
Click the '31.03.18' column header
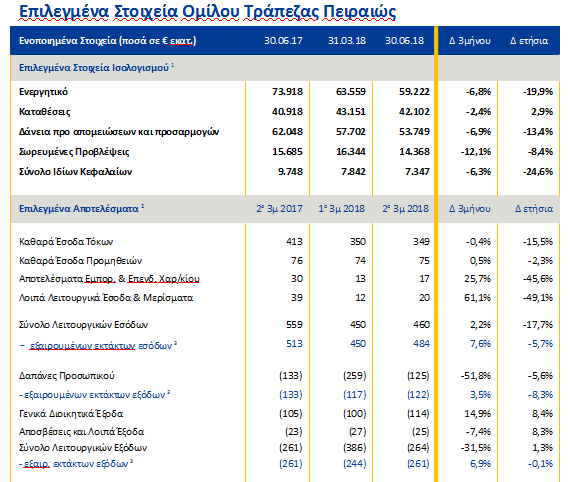click(347, 41)
